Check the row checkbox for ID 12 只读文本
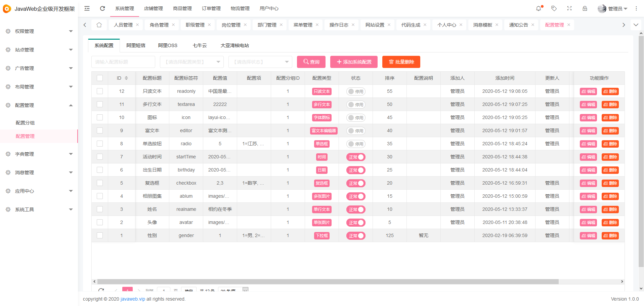 100,91
